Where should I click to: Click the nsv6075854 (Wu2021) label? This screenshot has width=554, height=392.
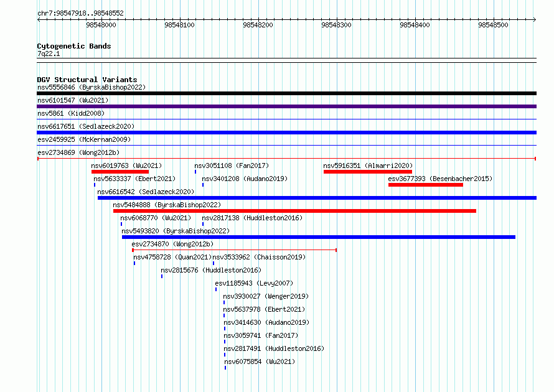coord(260,362)
